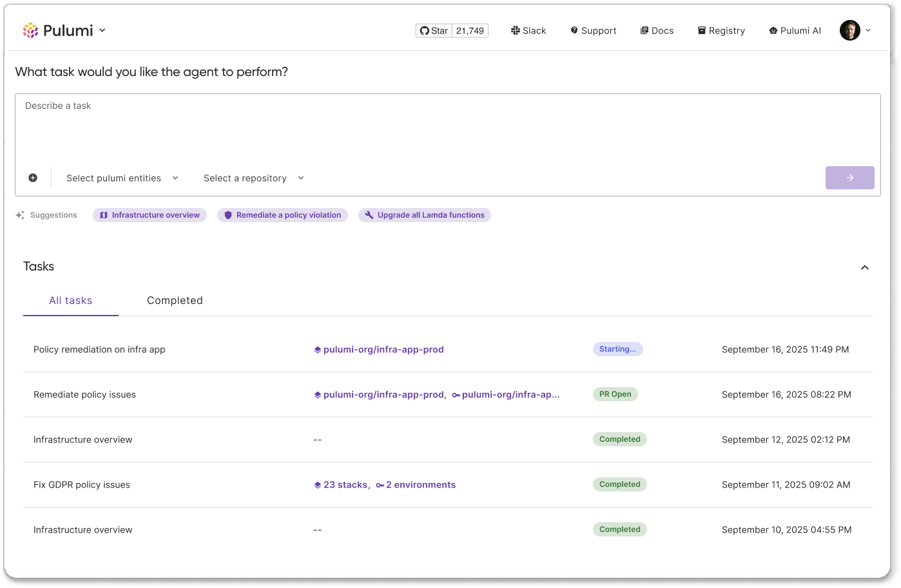Open the Select pulumi entities dropdown
The image size is (901, 588).
[x=122, y=178]
